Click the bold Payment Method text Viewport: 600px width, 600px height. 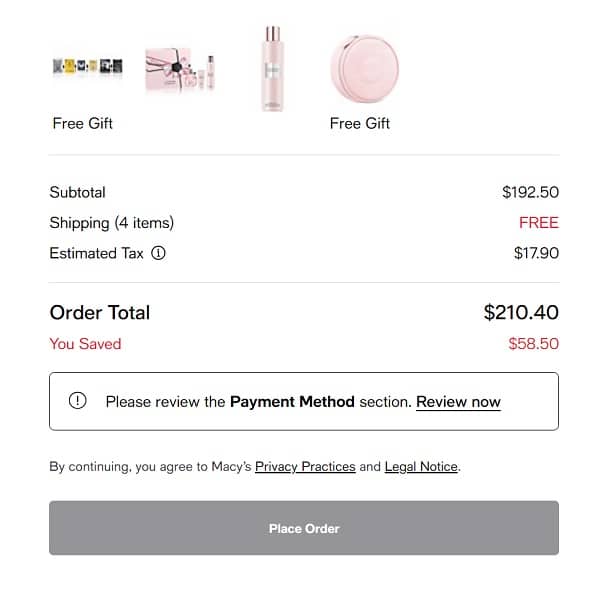(x=292, y=402)
